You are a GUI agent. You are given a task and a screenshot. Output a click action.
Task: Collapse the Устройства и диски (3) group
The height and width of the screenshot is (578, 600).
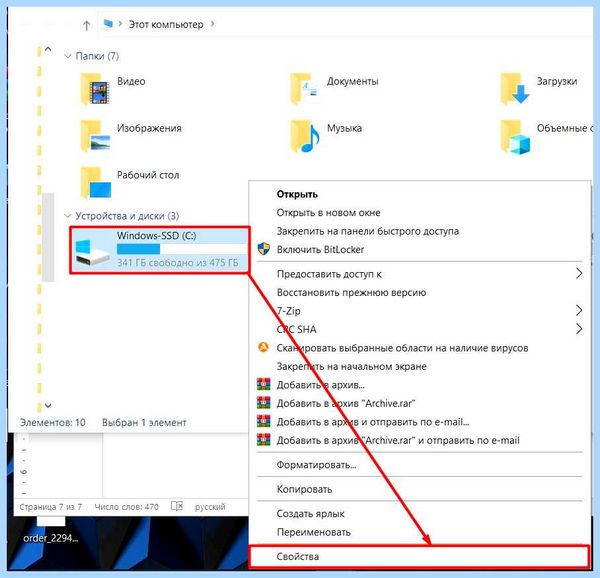point(68,216)
